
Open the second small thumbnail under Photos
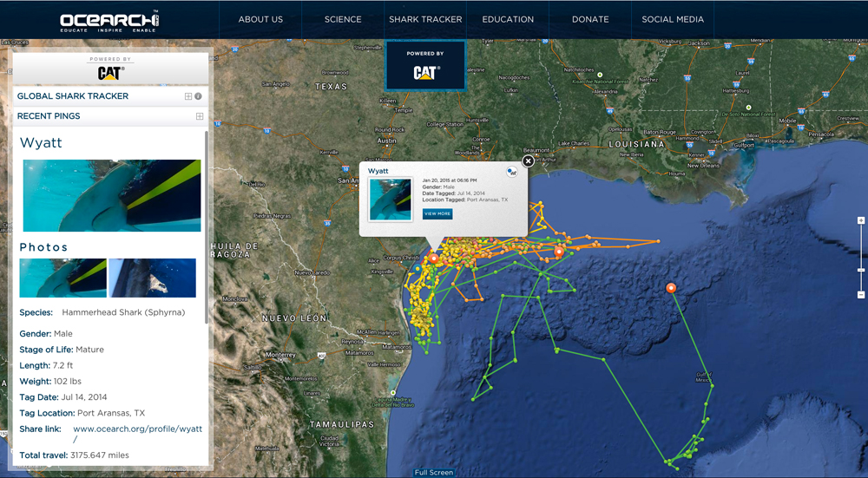click(x=152, y=278)
